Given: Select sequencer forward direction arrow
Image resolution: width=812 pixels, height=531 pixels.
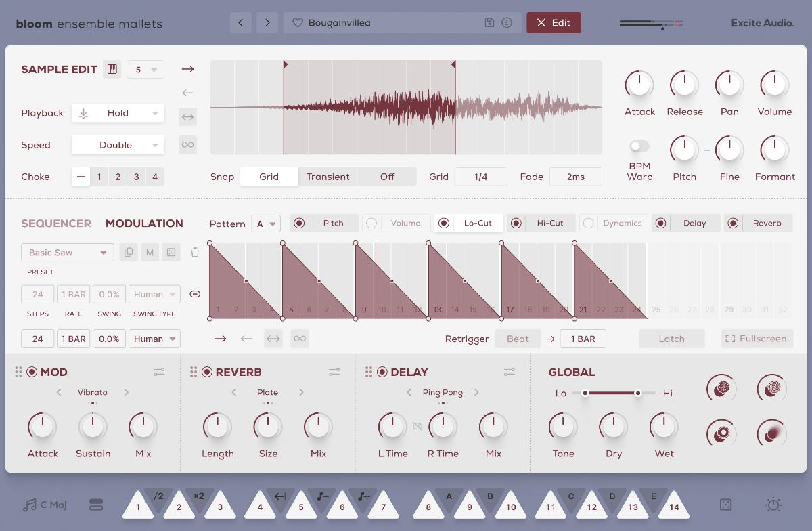Looking at the screenshot, I should (220, 339).
